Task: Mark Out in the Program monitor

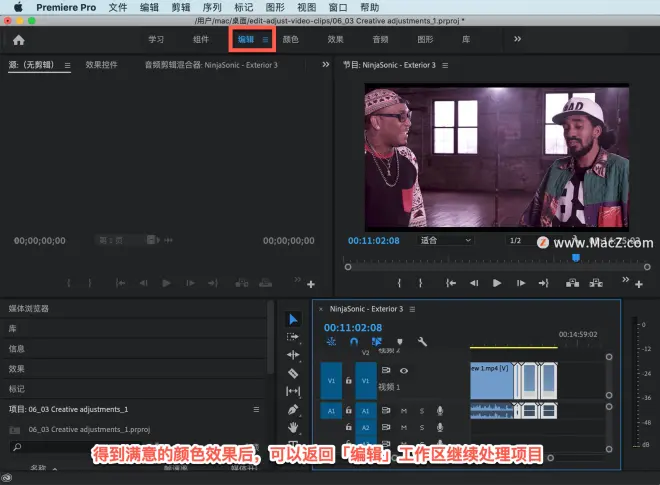Action: [420, 283]
